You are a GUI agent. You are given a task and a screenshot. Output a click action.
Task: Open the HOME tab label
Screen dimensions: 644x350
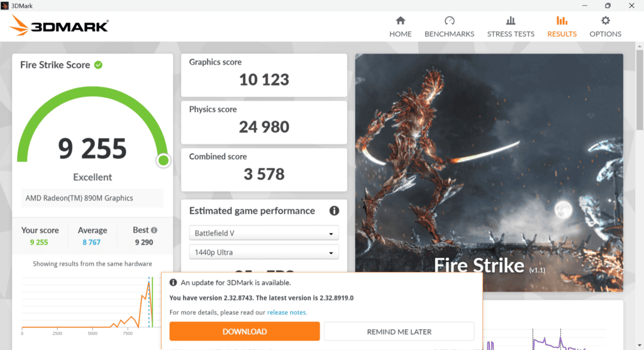coord(401,34)
